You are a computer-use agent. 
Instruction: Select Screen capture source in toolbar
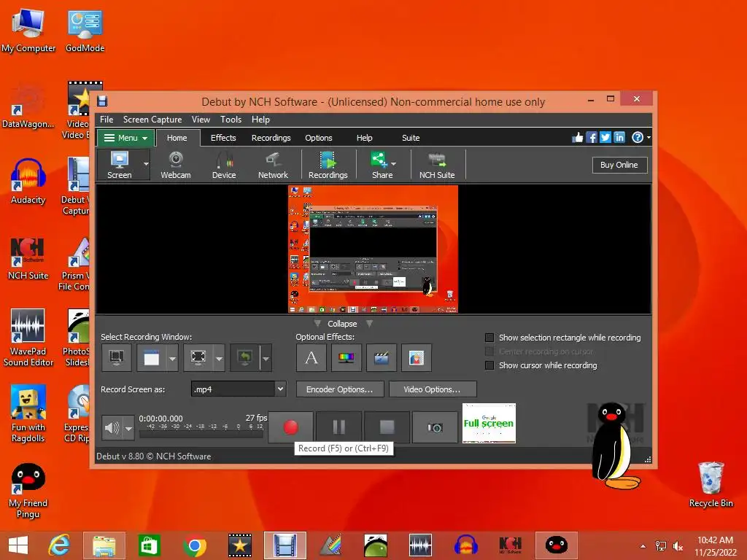pos(119,165)
